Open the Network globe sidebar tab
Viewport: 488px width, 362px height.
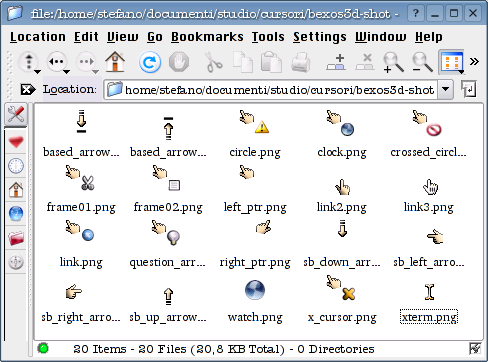16,214
